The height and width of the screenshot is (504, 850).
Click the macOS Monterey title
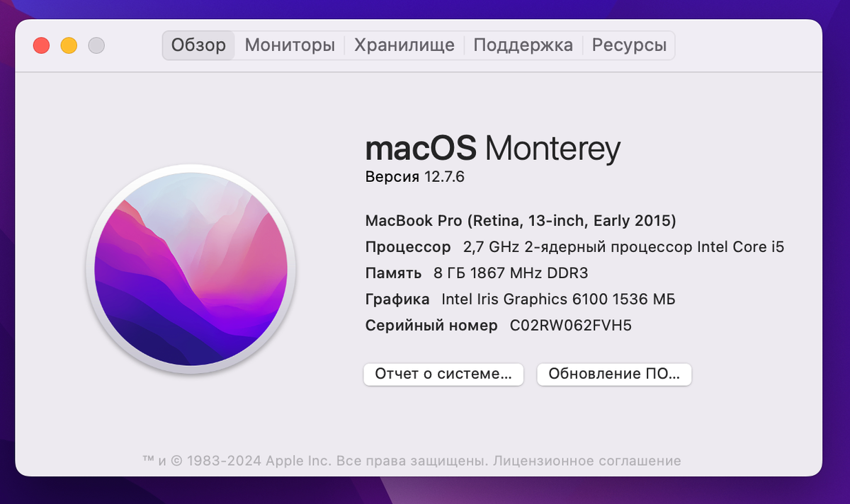point(493,148)
